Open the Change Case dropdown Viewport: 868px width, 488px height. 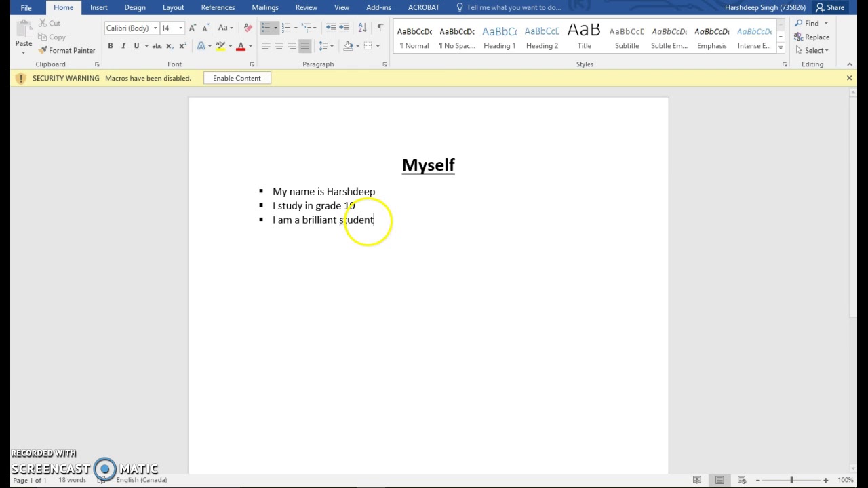225,28
